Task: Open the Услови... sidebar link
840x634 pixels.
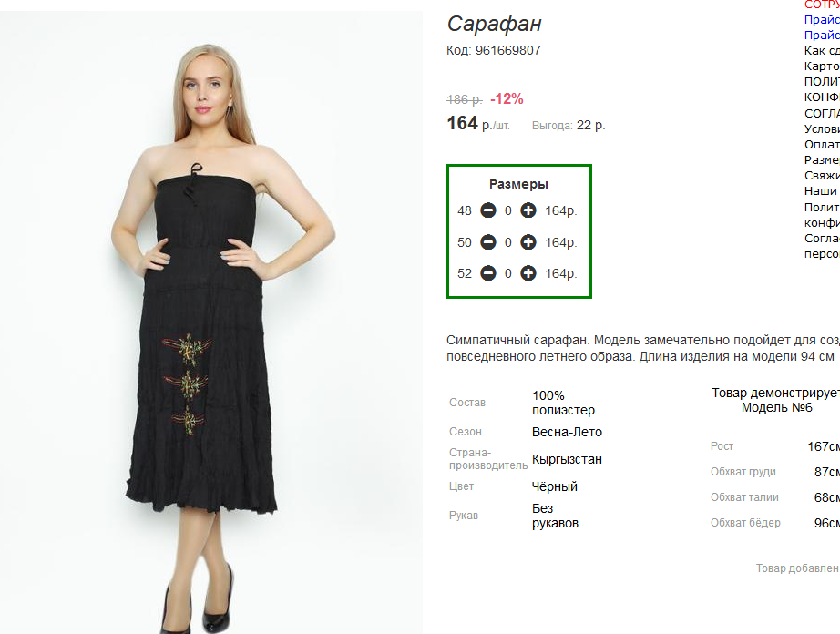Action: click(x=822, y=129)
